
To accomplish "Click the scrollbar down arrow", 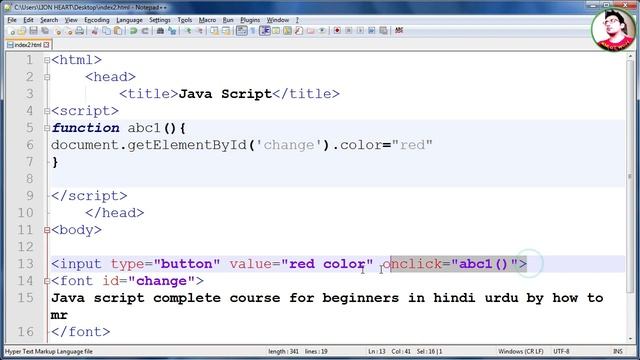I will [630, 339].
